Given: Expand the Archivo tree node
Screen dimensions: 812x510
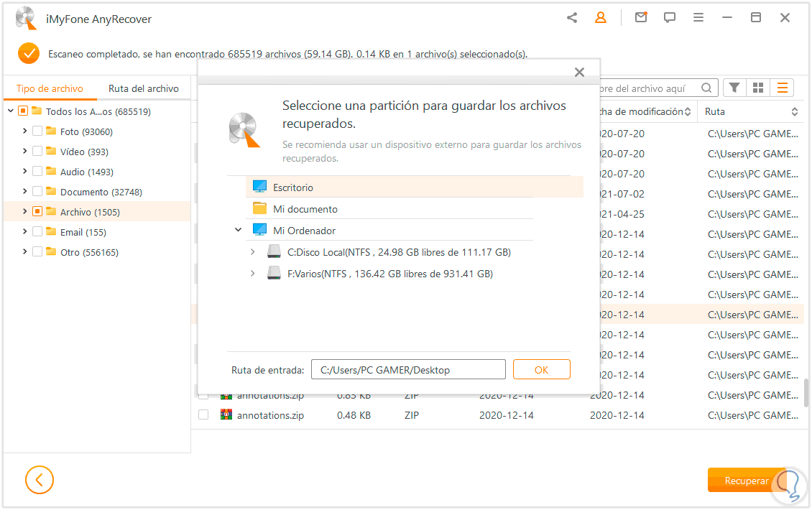Looking at the screenshot, I should 24,211.
